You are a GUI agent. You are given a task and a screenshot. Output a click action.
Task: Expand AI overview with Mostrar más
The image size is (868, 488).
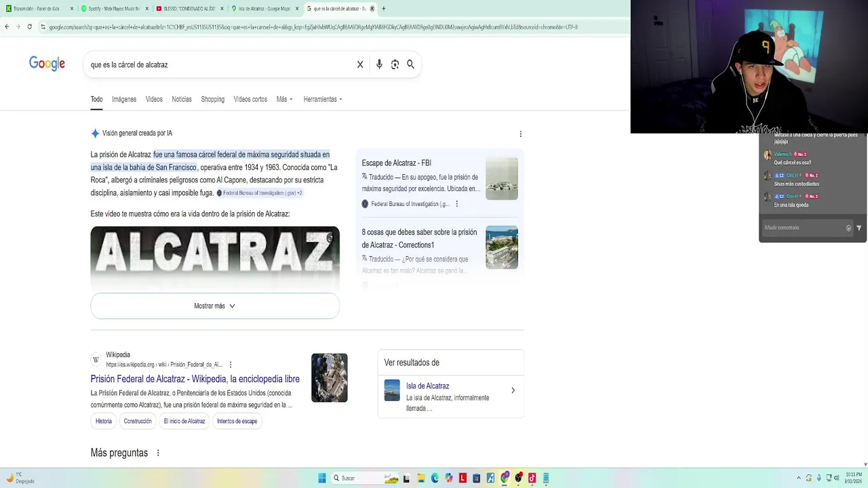coord(215,306)
